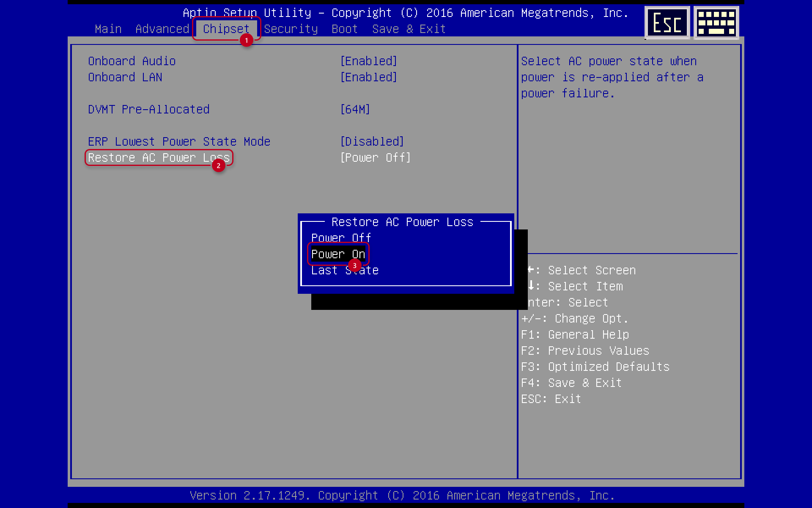Select Onboard Audio setting
The width and height of the screenshot is (812, 508).
[132, 61]
